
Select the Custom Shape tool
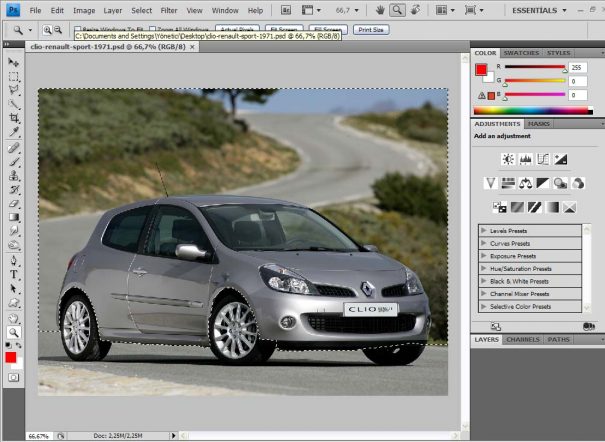(x=14, y=302)
